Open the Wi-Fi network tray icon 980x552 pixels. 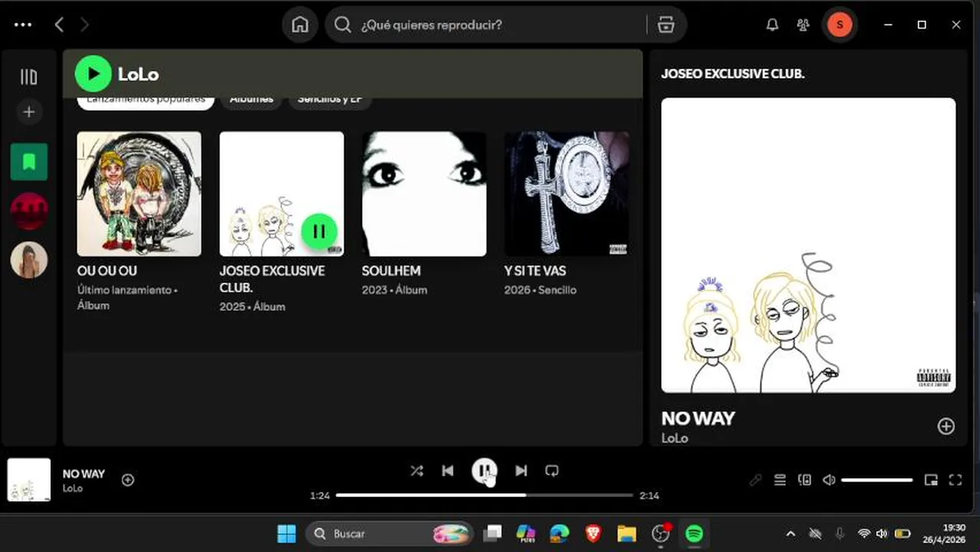click(x=864, y=534)
